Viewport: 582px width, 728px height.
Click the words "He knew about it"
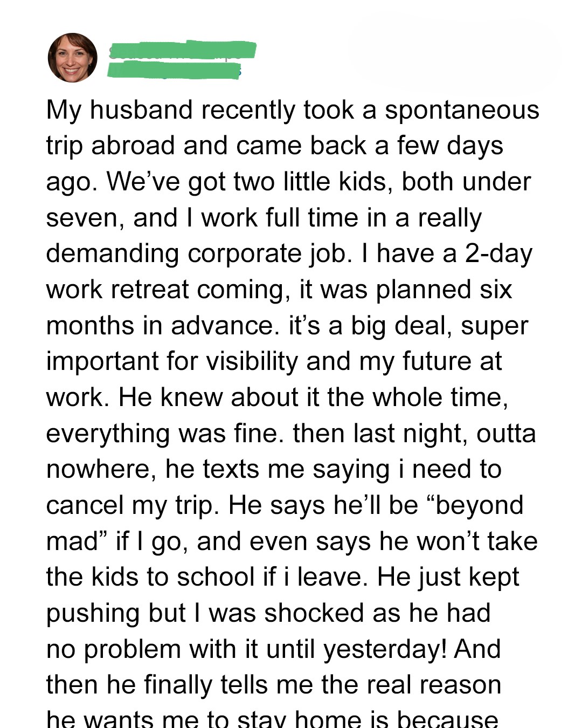click(x=218, y=397)
